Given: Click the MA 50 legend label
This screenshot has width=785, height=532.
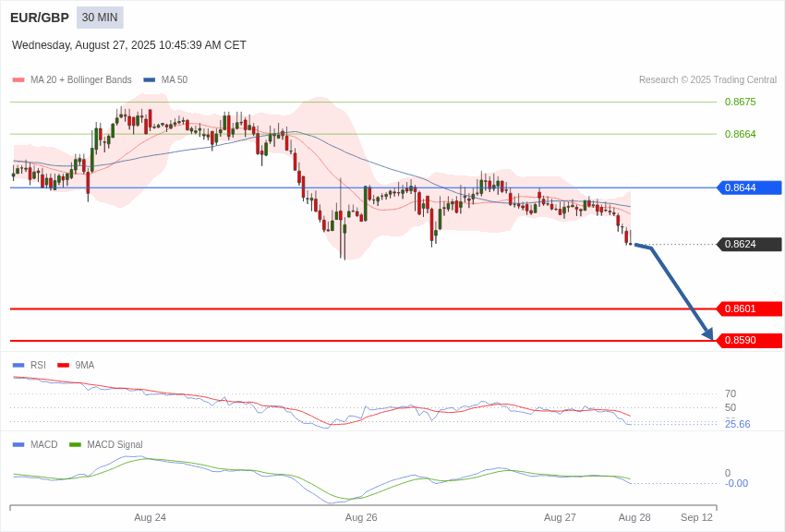Looking at the screenshot, I should click(x=175, y=79).
